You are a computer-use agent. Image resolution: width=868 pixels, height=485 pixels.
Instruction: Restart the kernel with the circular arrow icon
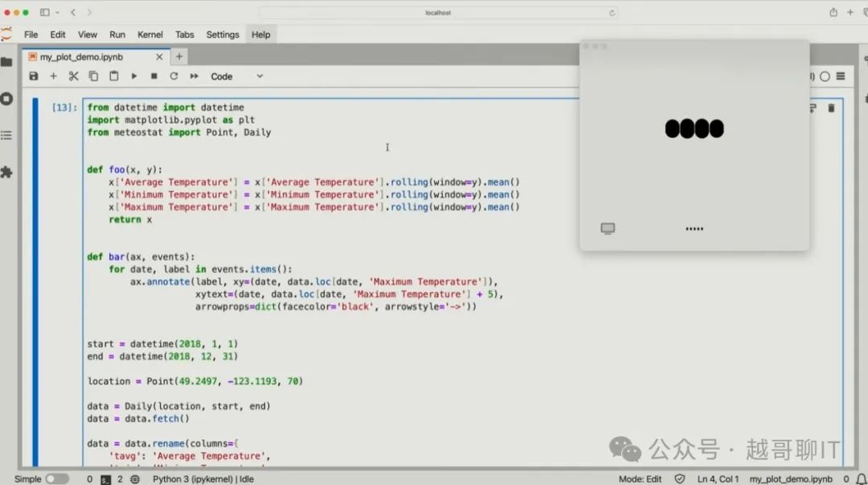pos(174,76)
